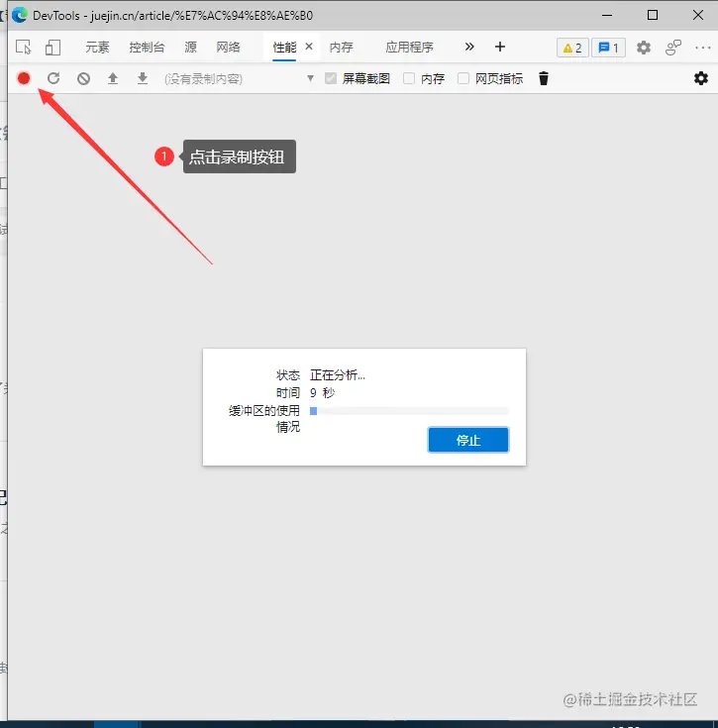This screenshot has width=718, height=728.
Task: Close the DevTools window
Action: 698,15
